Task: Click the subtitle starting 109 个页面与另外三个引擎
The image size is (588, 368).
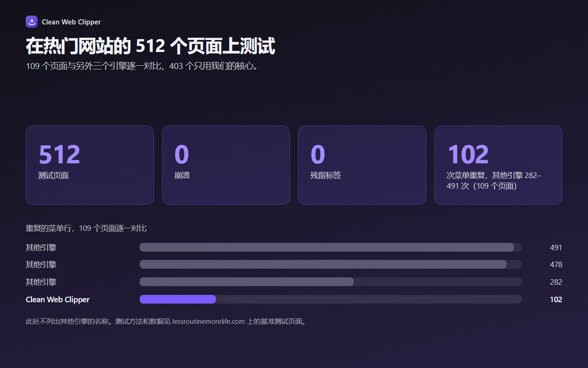Action: pos(143,66)
